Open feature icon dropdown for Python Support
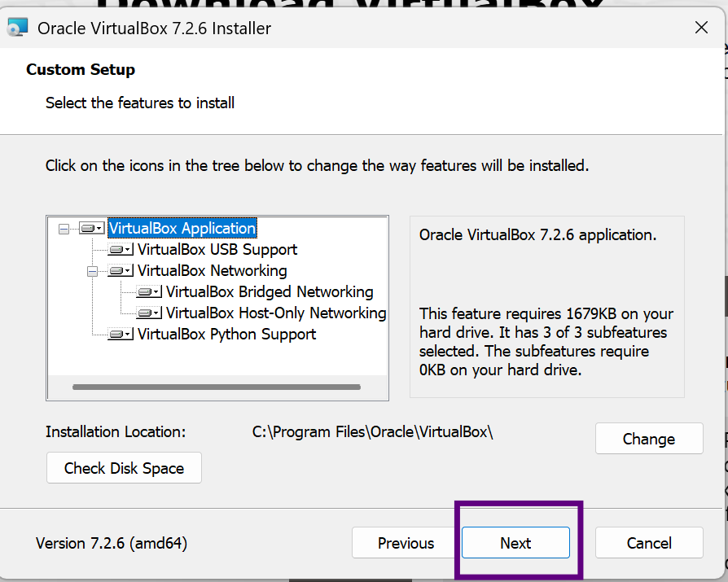Screen dimensions: 728x582 pyautogui.click(x=121, y=335)
